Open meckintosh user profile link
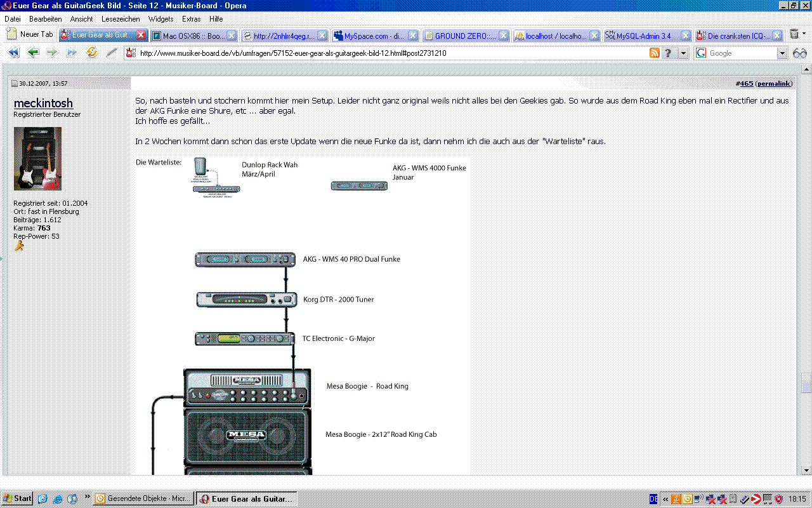 [x=43, y=103]
